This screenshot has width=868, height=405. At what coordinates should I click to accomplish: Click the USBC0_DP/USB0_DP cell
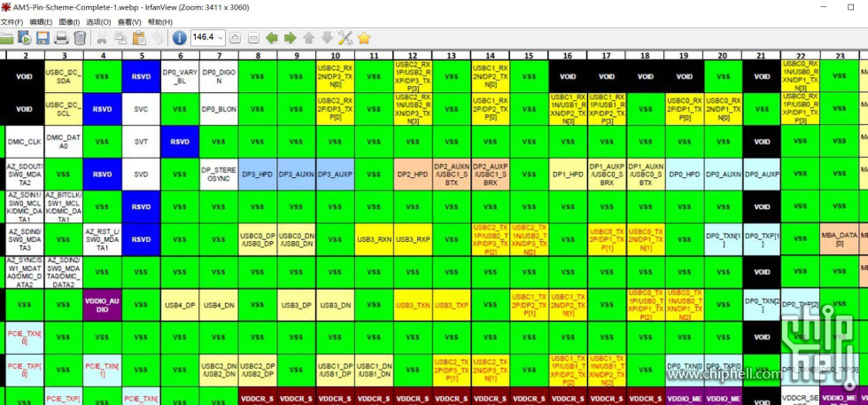258,239
